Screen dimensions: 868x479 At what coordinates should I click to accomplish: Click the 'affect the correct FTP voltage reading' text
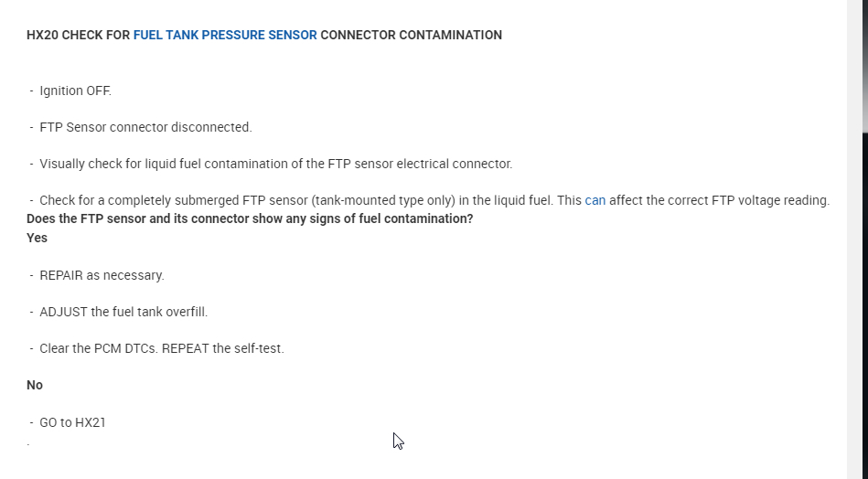coord(719,201)
